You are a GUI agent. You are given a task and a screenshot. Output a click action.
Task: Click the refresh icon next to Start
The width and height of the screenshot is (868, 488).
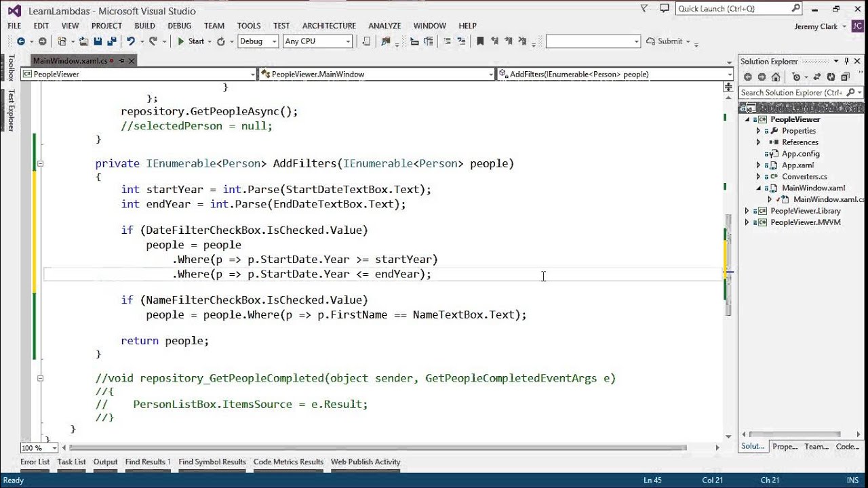pos(221,41)
